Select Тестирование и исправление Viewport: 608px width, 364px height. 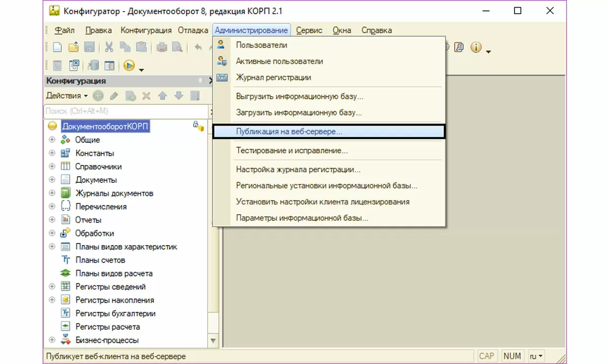pos(329,150)
